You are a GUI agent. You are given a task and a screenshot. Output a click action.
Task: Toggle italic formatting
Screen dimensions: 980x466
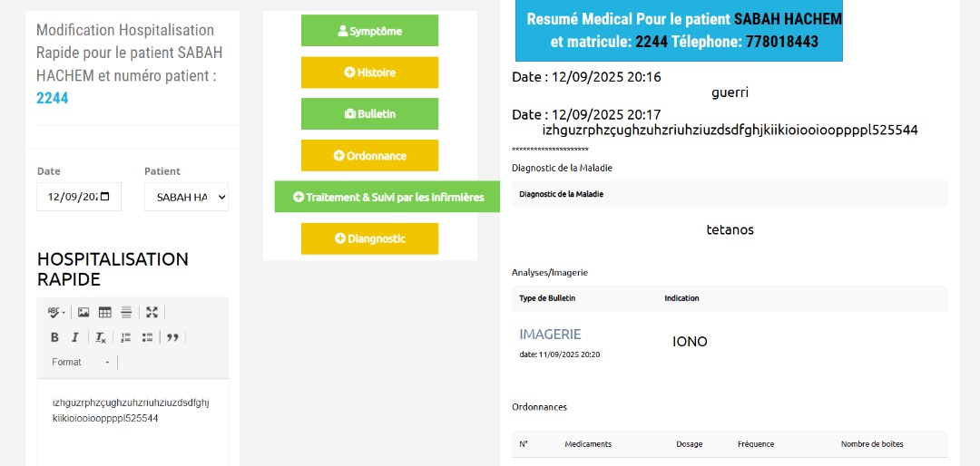point(75,337)
